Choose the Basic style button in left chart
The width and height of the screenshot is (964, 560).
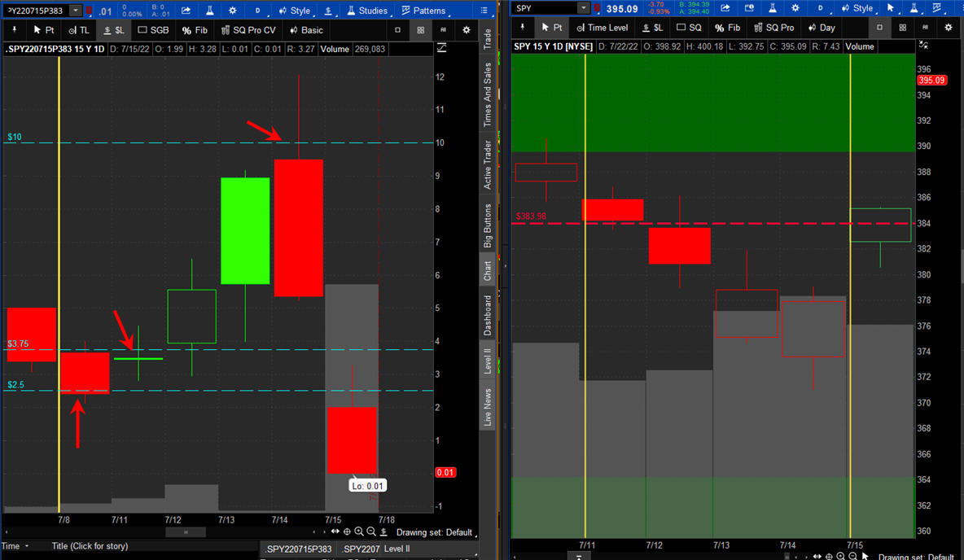[306, 29]
